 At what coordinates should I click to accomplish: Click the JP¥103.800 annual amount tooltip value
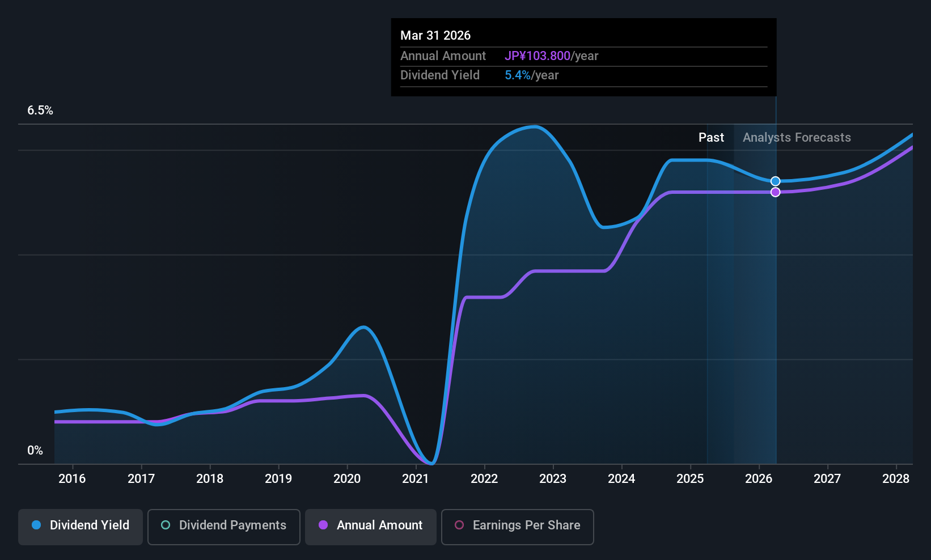point(538,56)
